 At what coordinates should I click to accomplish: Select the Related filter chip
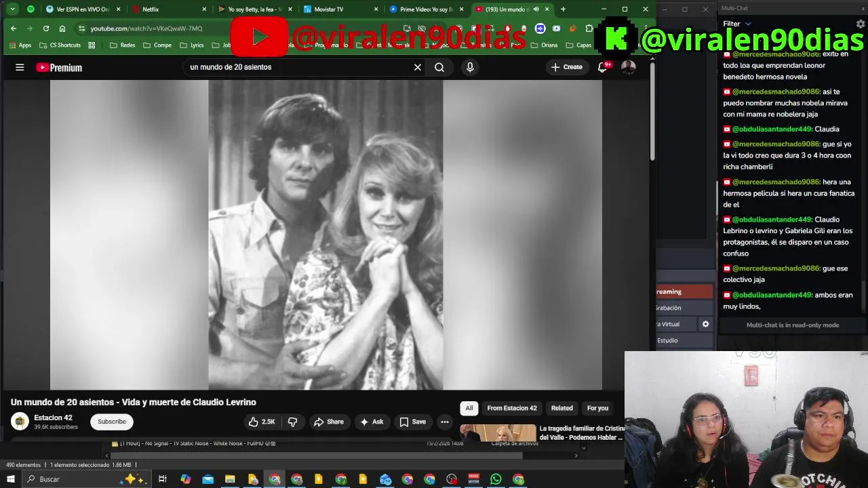(x=561, y=408)
